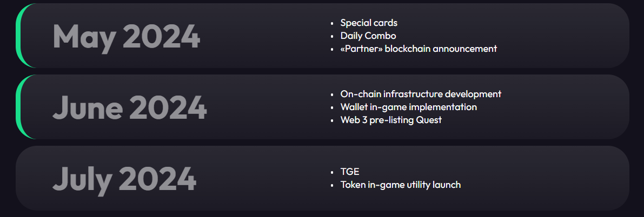
Task: Select the Daily Combo list item
Action: pyautogui.click(x=368, y=36)
